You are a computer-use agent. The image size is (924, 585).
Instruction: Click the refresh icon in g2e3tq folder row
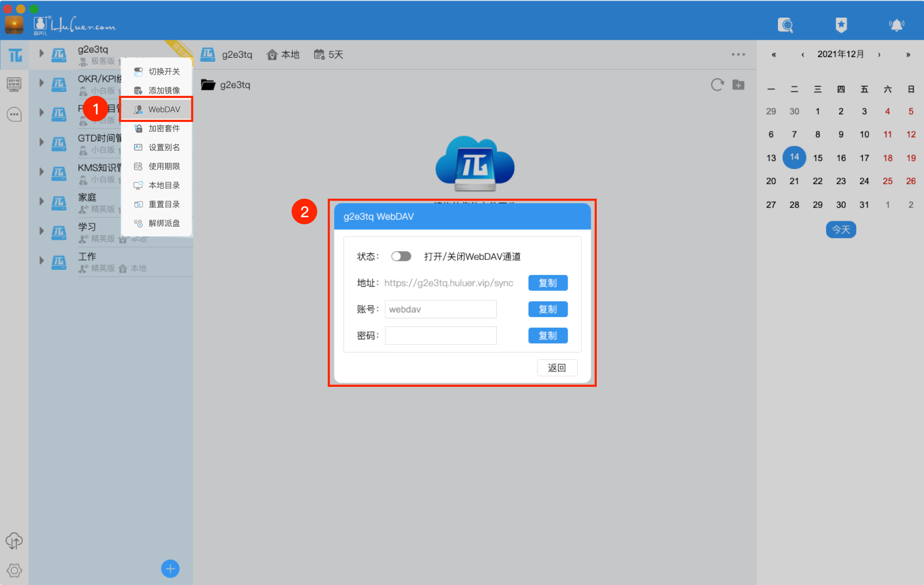point(717,85)
